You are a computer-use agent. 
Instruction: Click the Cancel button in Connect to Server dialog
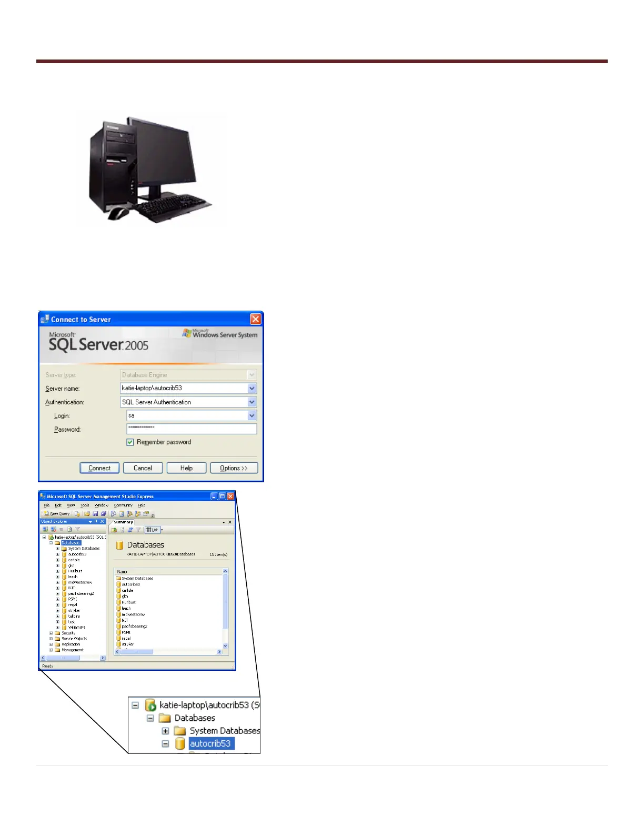(x=143, y=468)
